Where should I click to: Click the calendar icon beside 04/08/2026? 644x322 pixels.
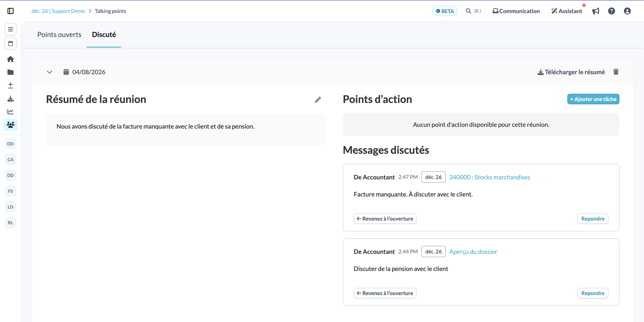pyautogui.click(x=66, y=72)
